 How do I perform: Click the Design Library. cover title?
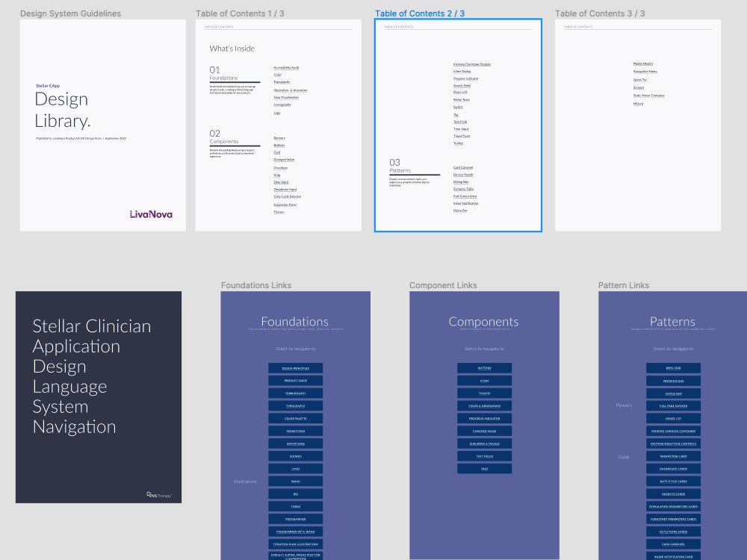coord(63,110)
